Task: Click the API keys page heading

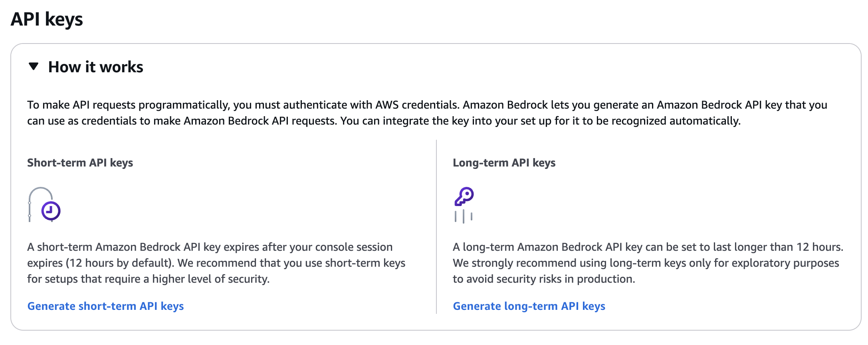Action: [47, 19]
